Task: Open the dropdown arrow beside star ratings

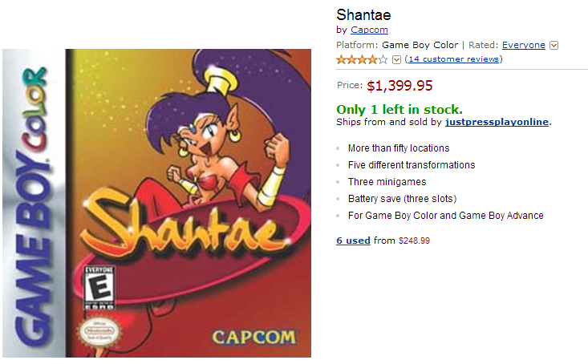Action: pos(396,59)
